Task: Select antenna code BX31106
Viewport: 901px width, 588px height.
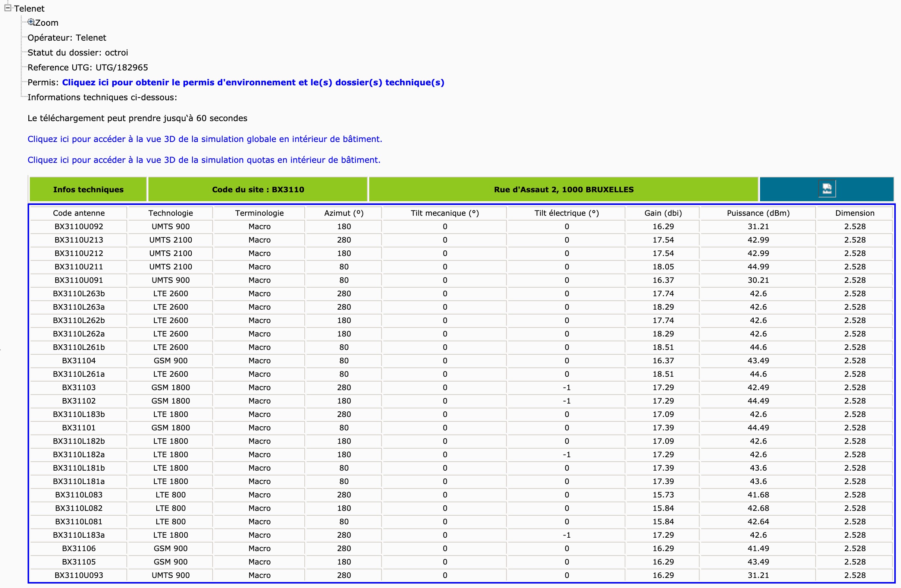Action: [79, 549]
